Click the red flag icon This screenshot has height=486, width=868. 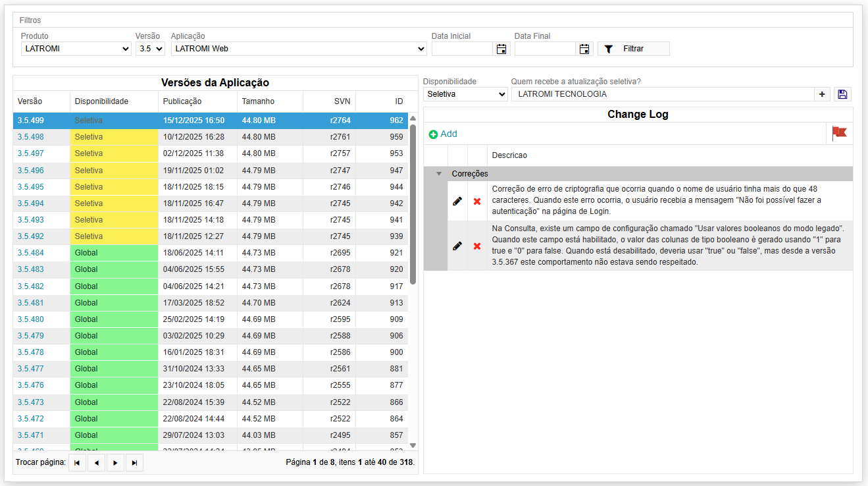pos(839,133)
